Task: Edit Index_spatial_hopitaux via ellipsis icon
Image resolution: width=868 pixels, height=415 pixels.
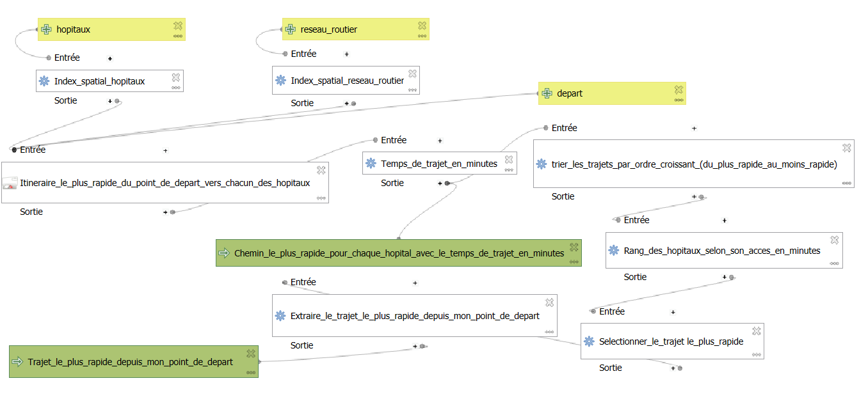Action: [x=177, y=88]
